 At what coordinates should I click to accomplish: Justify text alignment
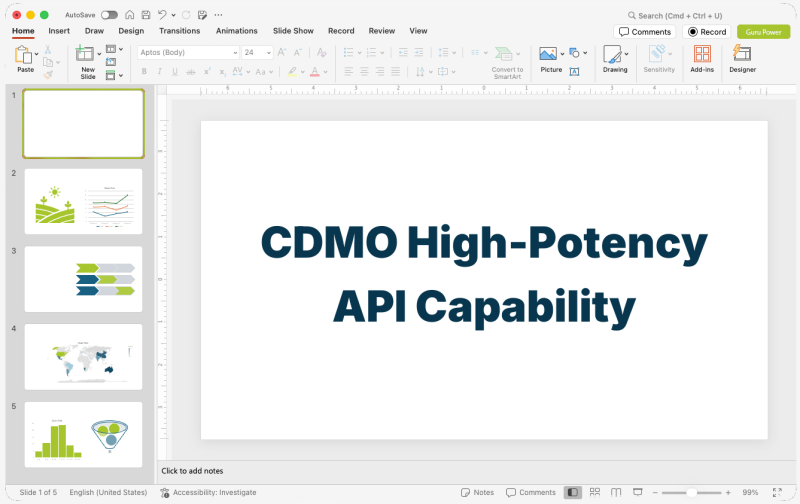pyautogui.click(x=395, y=72)
